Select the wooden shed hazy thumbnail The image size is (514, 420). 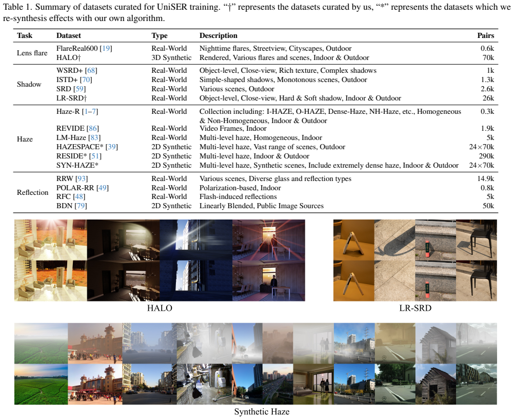pyautogui.click(x=436, y=344)
